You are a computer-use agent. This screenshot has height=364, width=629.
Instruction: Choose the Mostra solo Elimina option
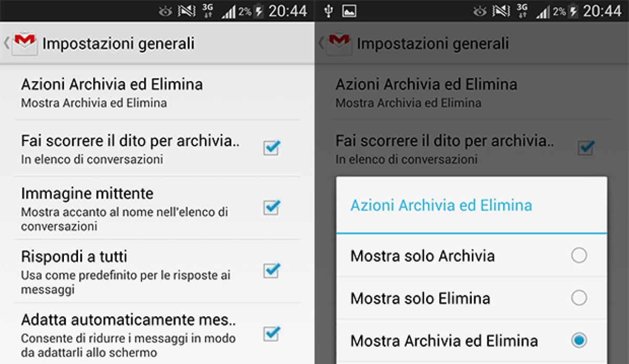(x=579, y=298)
